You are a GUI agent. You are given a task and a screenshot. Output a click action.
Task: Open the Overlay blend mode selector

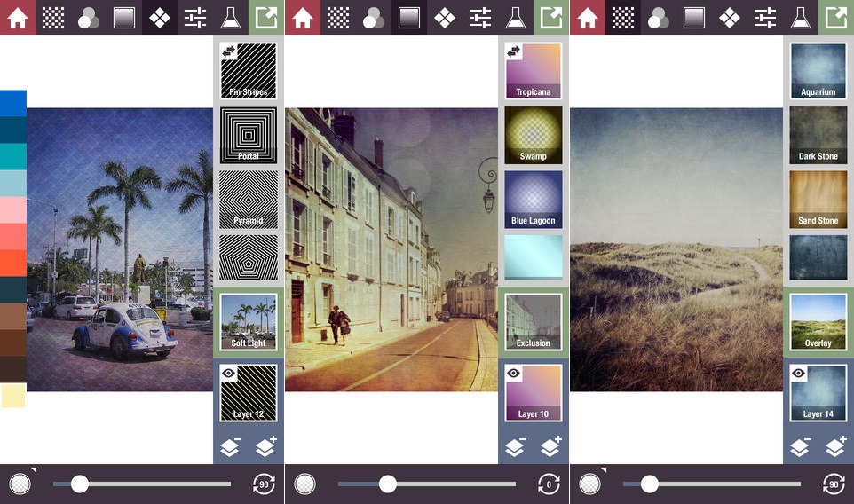click(x=818, y=322)
